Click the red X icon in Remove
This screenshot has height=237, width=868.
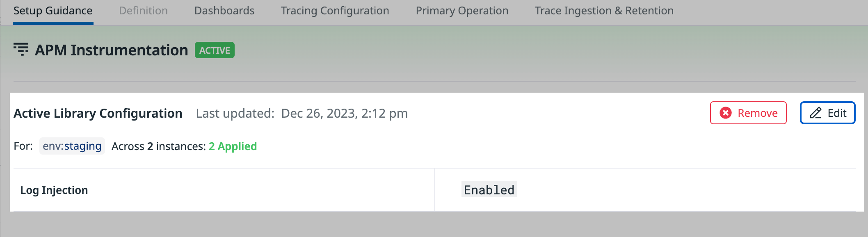click(x=726, y=113)
